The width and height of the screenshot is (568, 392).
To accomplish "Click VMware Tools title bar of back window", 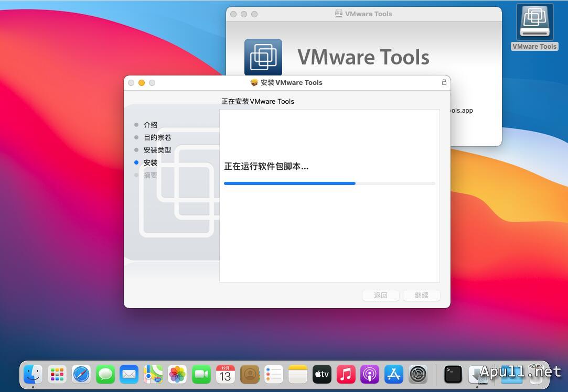I will 368,14.
